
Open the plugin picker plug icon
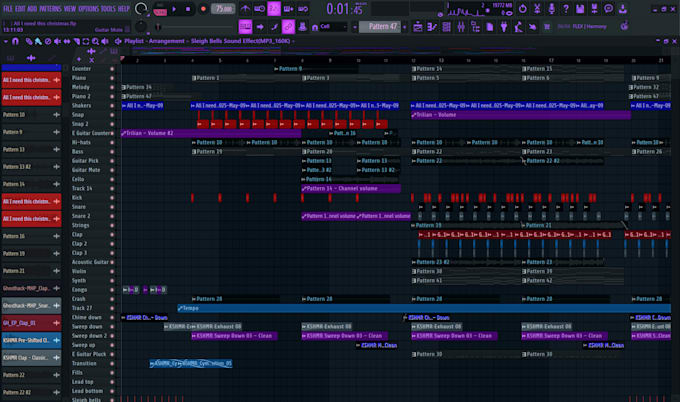pyautogui.click(x=504, y=27)
